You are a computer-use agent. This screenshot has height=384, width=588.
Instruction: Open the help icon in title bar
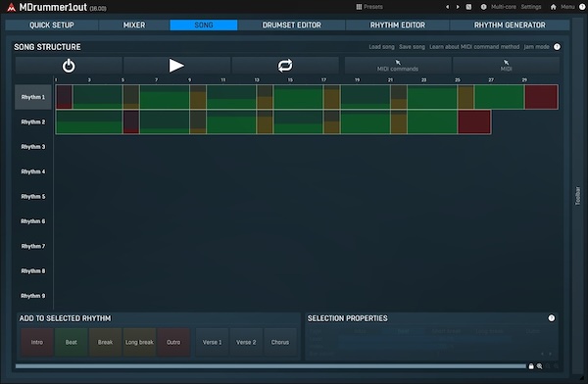click(x=582, y=7)
